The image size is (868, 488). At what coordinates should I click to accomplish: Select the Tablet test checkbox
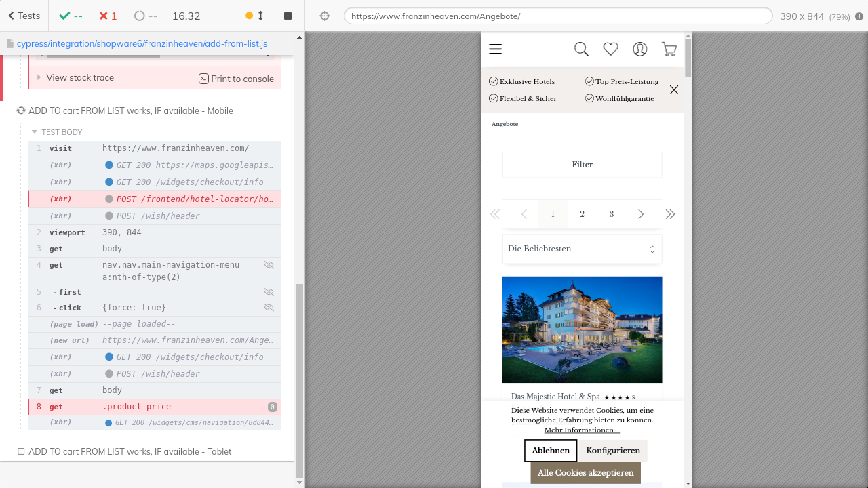click(x=21, y=451)
